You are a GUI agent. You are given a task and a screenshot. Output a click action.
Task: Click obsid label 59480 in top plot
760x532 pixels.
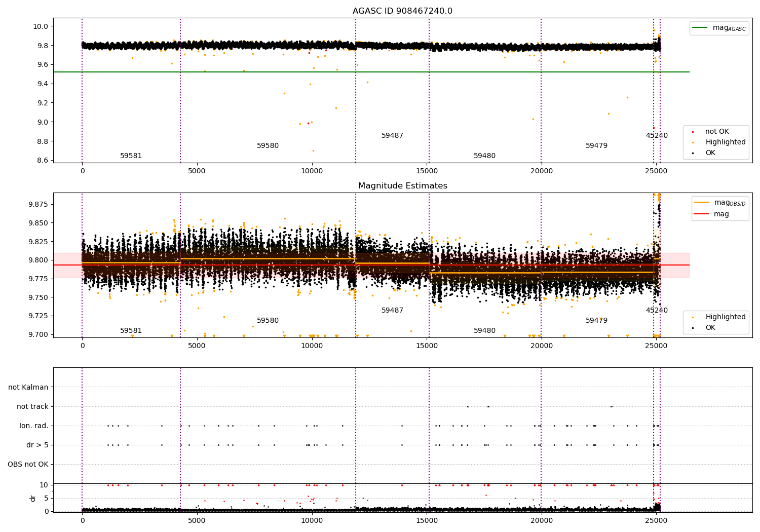click(484, 156)
